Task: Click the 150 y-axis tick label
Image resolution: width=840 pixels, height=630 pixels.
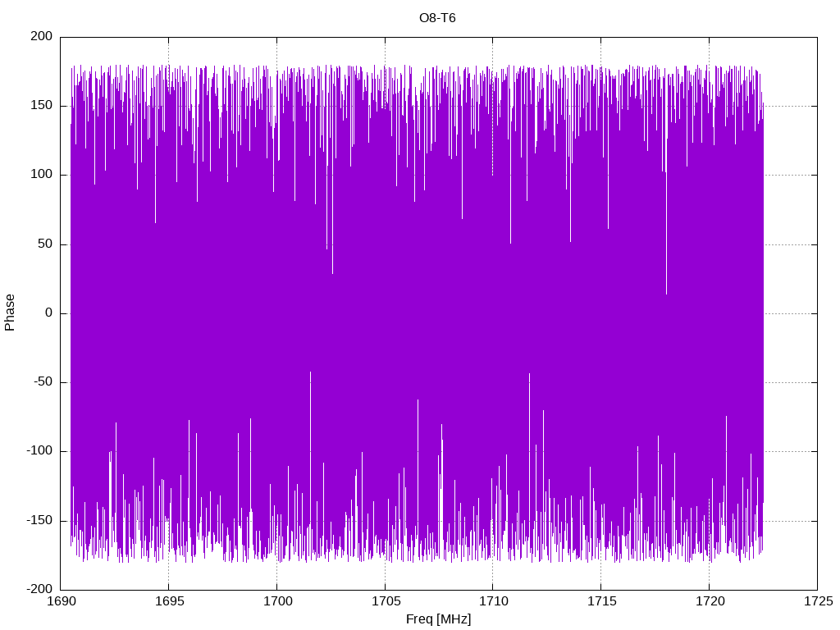Action: tap(42, 106)
